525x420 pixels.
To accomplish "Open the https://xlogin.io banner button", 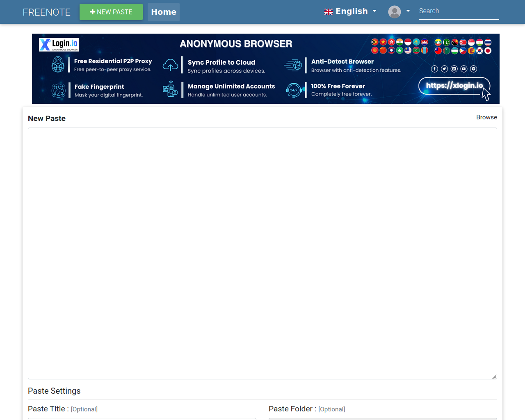I will click(454, 86).
